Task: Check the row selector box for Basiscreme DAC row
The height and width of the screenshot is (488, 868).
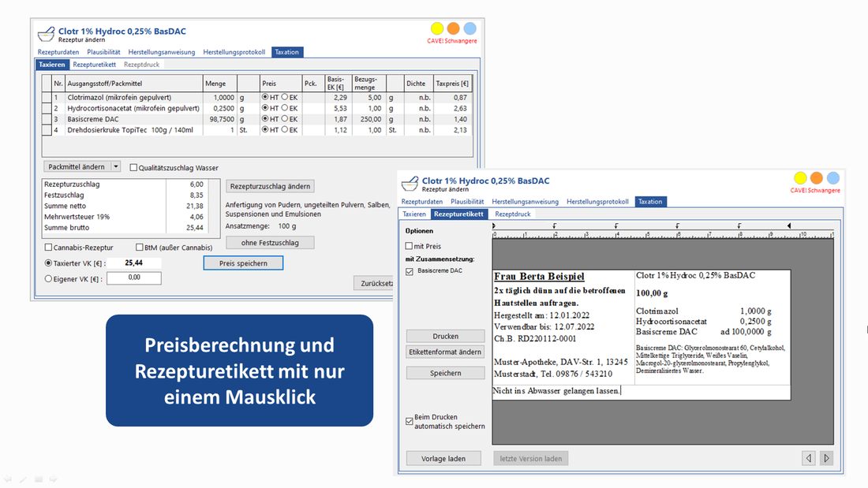Action: point(47,119)
